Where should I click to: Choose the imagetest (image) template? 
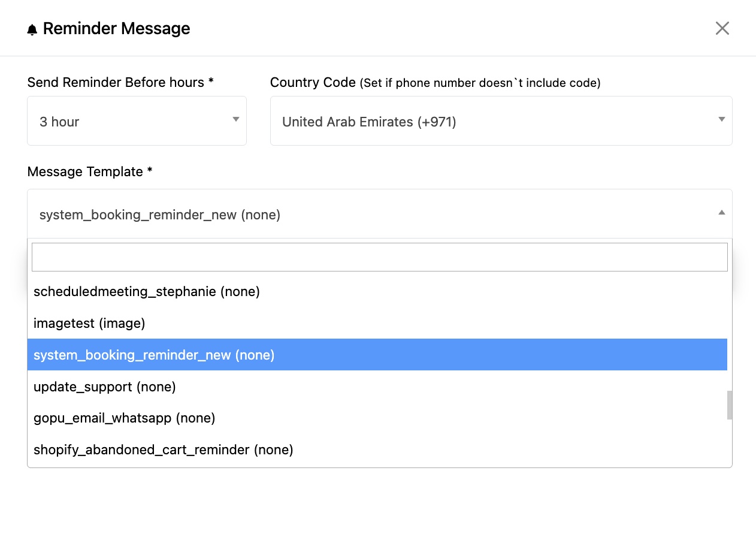[x=377, y=324]
